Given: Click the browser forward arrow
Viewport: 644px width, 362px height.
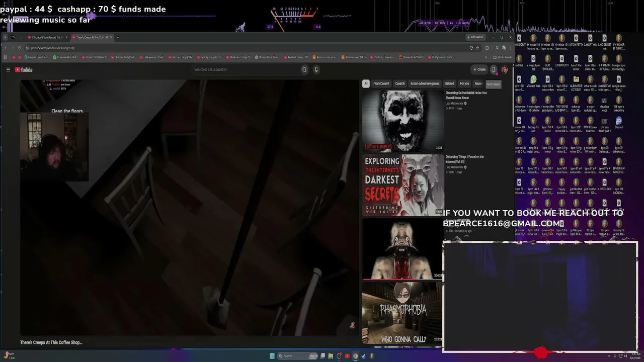Looking at the screenshot, I should [x=13, y=48].
